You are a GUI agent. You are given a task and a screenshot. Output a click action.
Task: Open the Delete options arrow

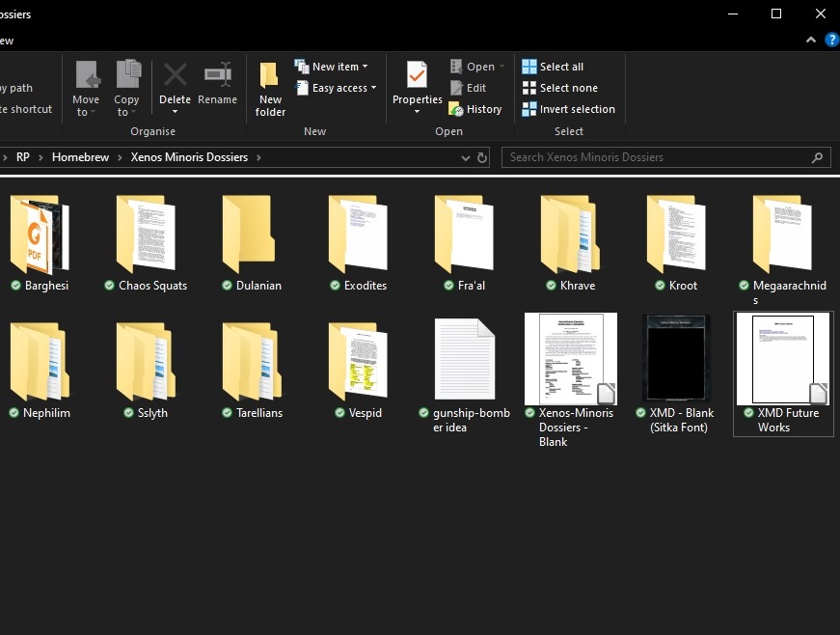[175, 112]
